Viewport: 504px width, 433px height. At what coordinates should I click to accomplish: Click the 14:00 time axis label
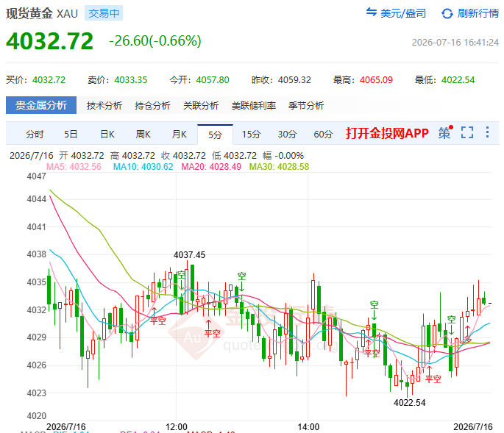pos(308,427)
